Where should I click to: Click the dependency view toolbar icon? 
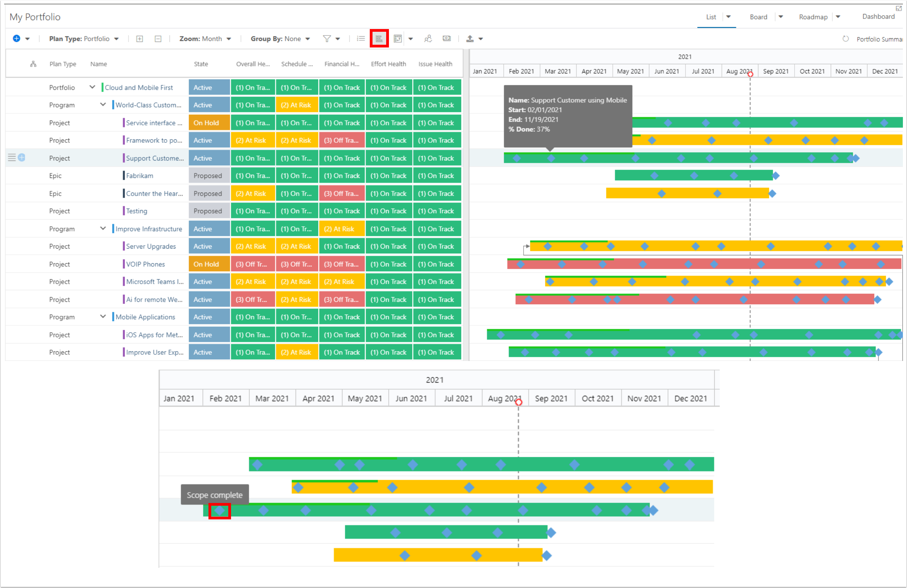pyautogui.click(x=398, y=39)
